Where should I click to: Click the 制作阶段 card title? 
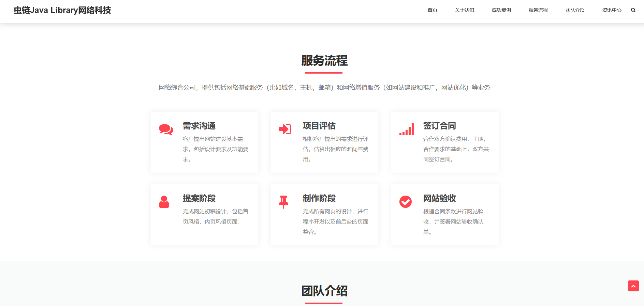pos(319,198)
